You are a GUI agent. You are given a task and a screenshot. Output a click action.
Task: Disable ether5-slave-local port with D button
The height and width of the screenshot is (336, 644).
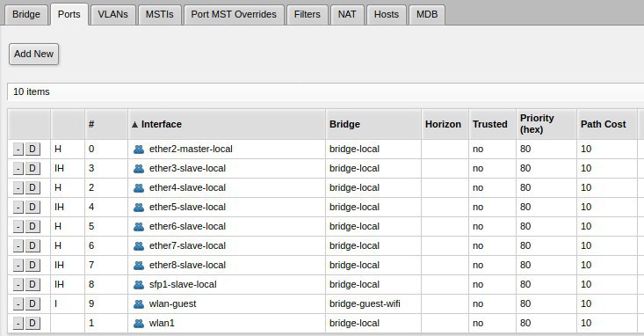(33, 208)
